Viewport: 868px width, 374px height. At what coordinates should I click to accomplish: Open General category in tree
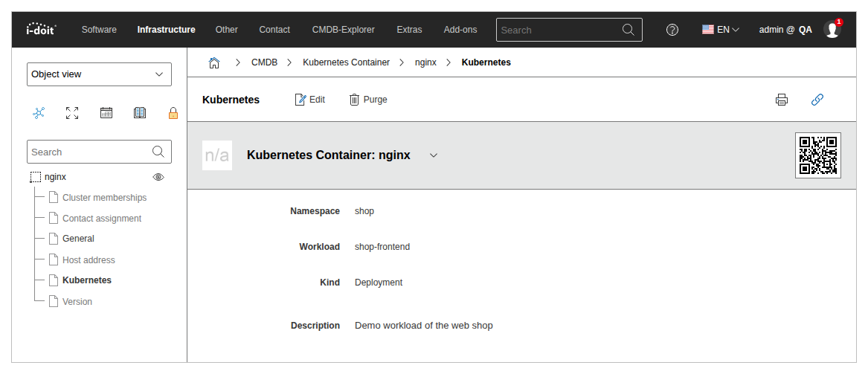pos(78,239)
